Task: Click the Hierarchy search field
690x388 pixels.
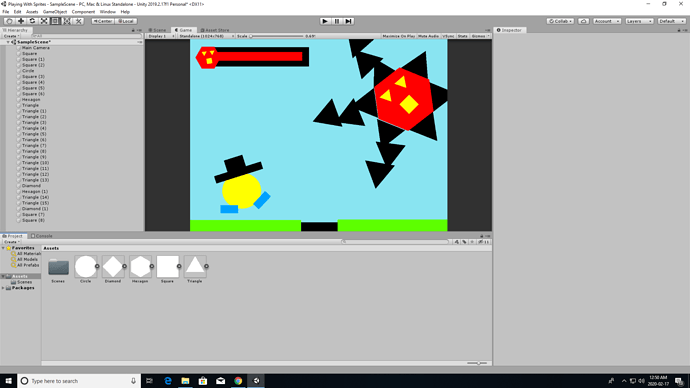Action: [x=86, y=36]
